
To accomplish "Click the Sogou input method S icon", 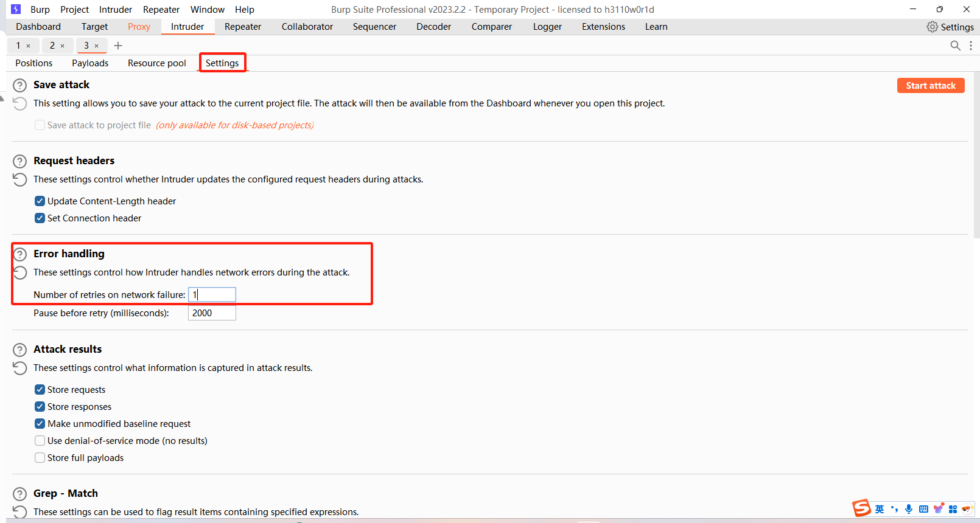I will click(x=861, y=508).
